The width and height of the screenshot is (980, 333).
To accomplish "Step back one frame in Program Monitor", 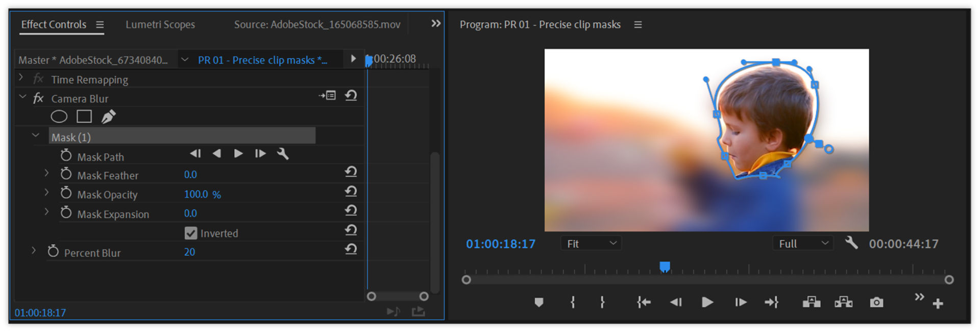I will coord(676,302).
